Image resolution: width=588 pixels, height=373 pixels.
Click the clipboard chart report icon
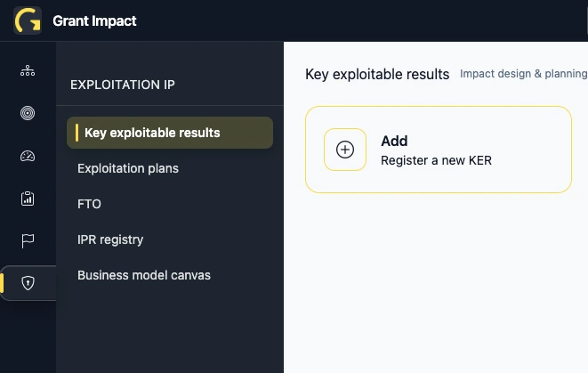point(28,199)
